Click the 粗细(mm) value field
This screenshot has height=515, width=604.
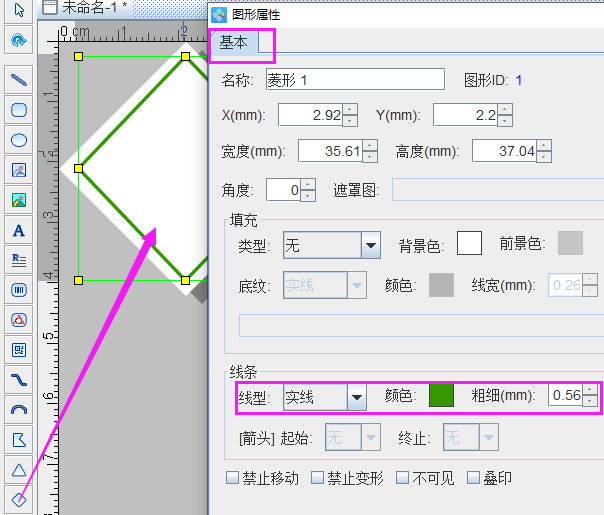[x=565, y=395]
